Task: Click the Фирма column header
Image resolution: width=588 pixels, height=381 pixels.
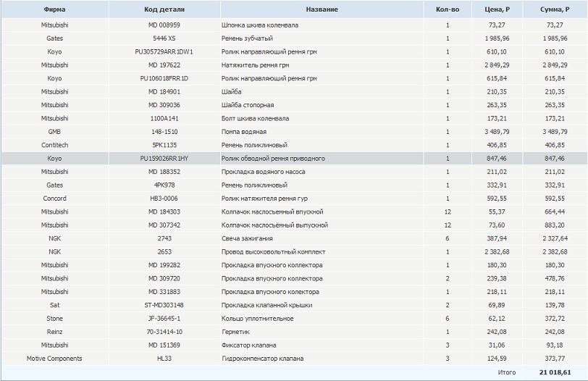Action: click(x=54, y=9)
